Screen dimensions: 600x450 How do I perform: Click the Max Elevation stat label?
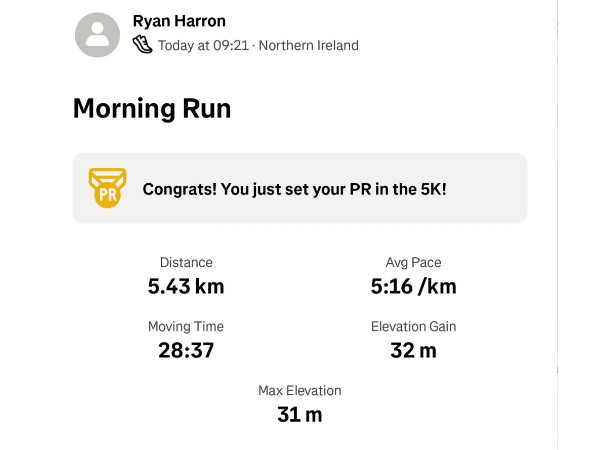point(300,390)
